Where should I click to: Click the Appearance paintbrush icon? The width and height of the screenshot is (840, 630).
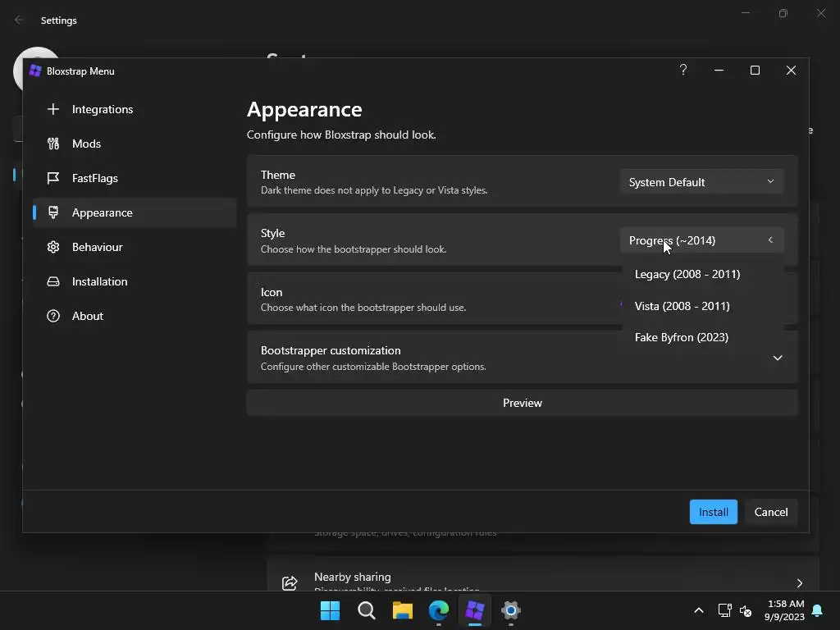coord(53,212)
